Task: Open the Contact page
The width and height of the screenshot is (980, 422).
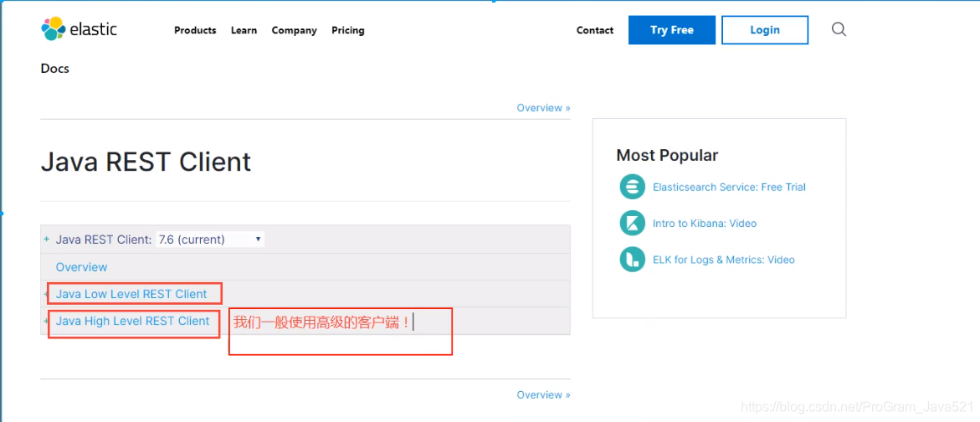Action: coord(595,30)
